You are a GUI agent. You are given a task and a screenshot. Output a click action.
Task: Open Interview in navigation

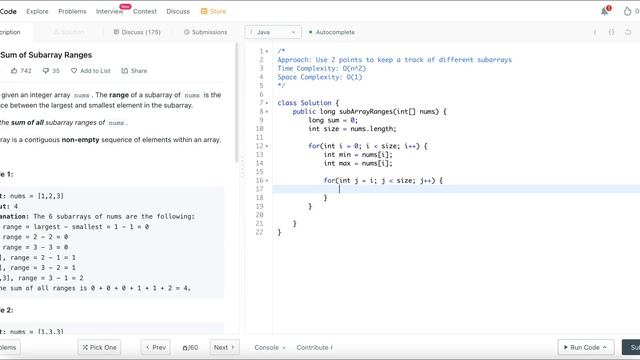109,11
